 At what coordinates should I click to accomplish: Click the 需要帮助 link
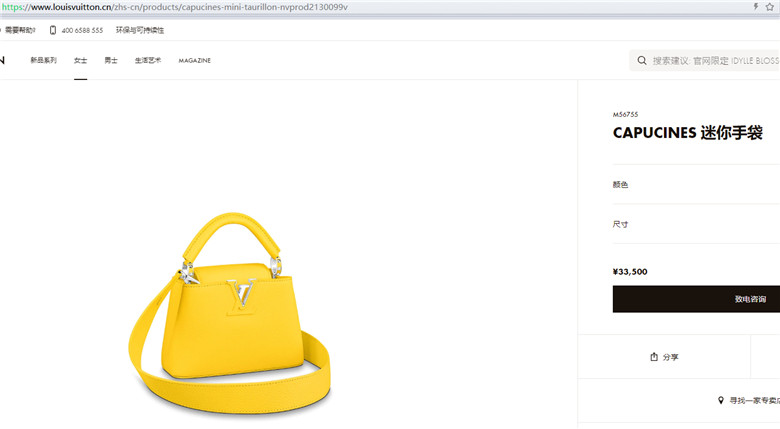tap(19, 30)
